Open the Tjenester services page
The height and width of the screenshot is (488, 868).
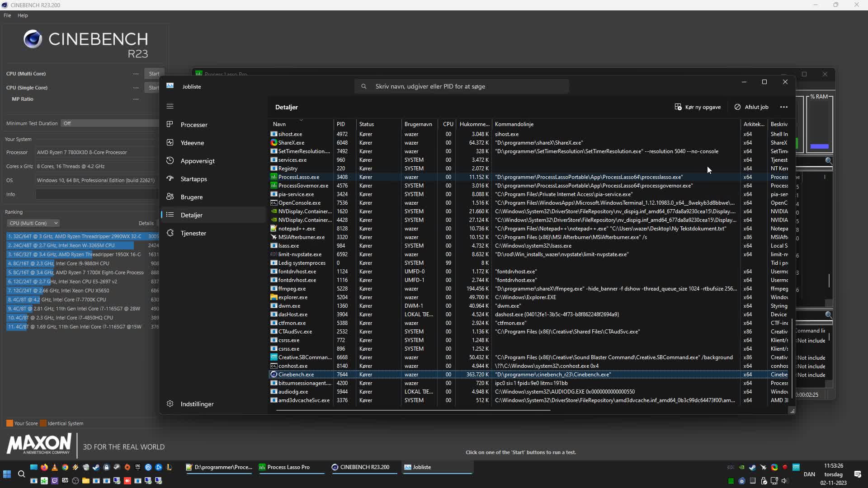(x=193, y=233)
